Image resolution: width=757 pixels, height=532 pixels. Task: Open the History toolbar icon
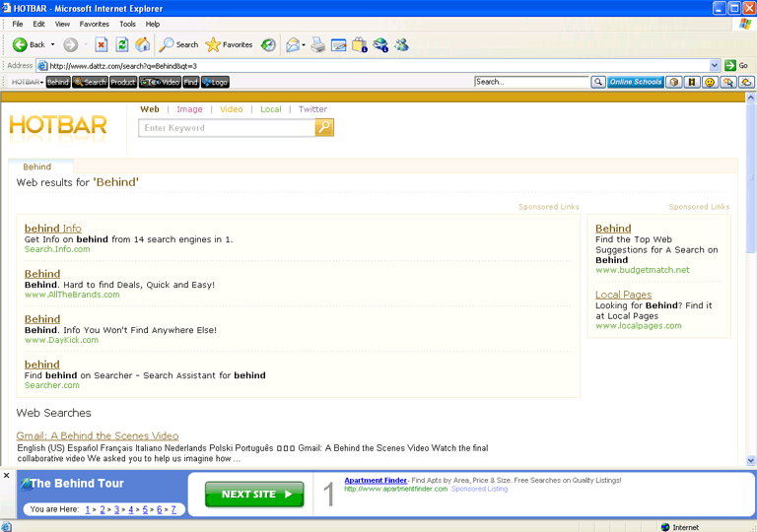point(270,44)
